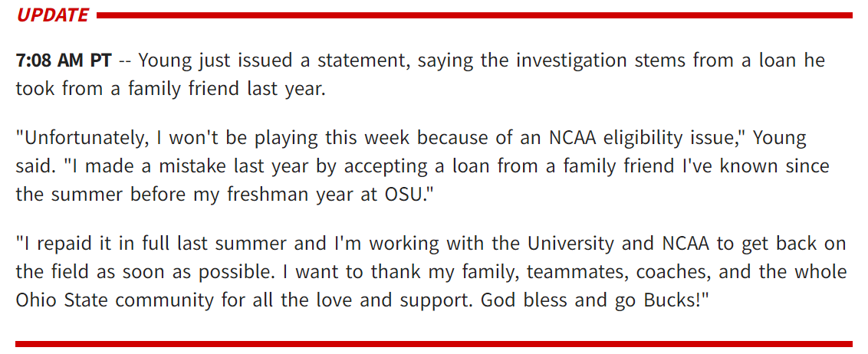The height and width of the screenshot is (354, 868).
Task: Click the bold 7:08 AM PT timestamp
Action: click(x=64, y=61)
